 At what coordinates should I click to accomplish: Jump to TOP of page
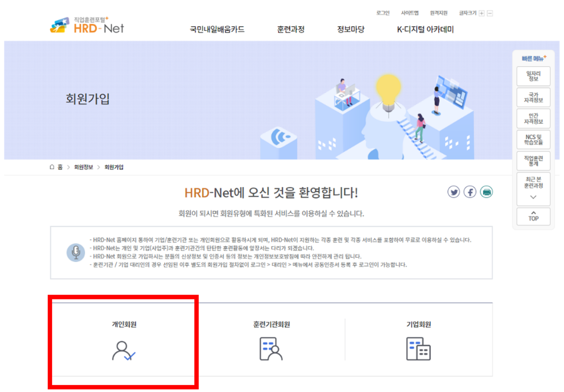tap(533, 216)
